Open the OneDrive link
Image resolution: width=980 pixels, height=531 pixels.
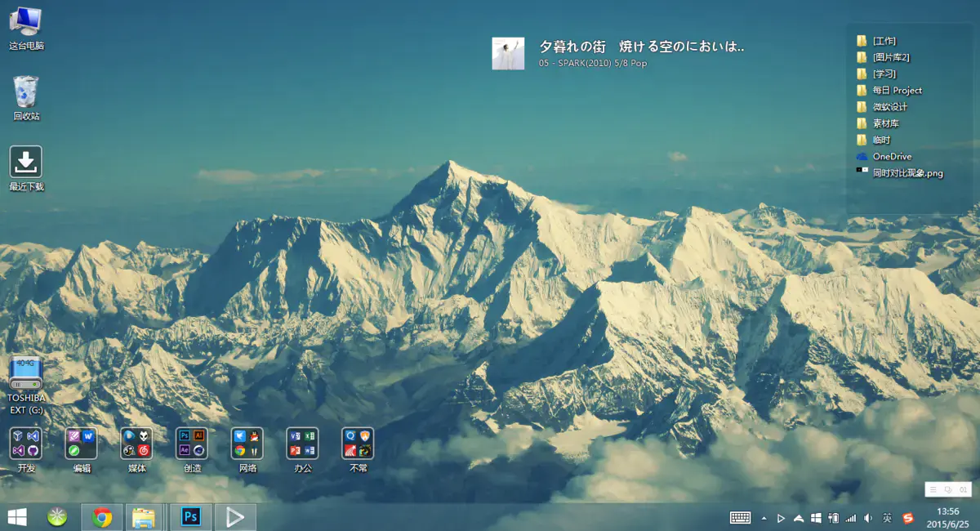point(891,156)
